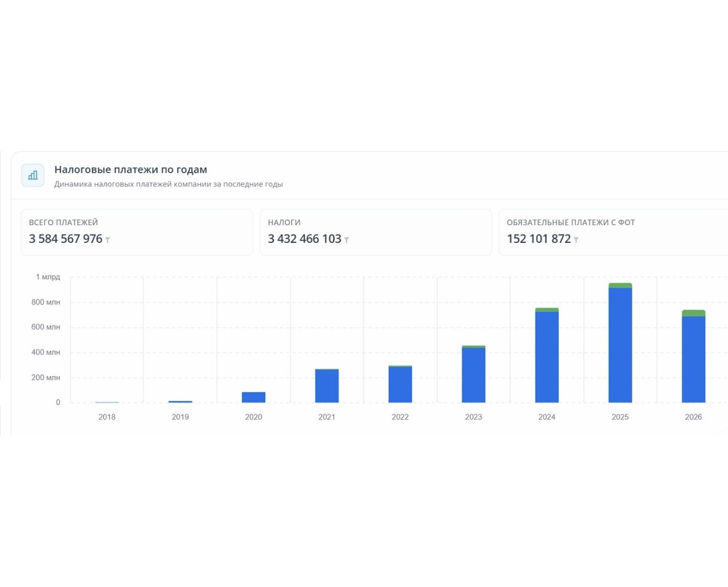Click the blue bar segment for 2024
This screenshot has width=728, height=587.
pos(547,357)
